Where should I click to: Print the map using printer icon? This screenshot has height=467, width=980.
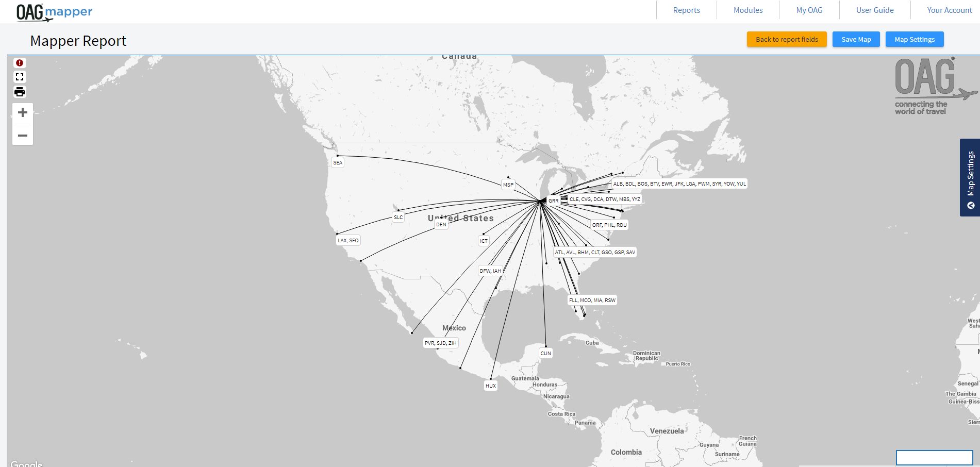click(x=20, y=92)
